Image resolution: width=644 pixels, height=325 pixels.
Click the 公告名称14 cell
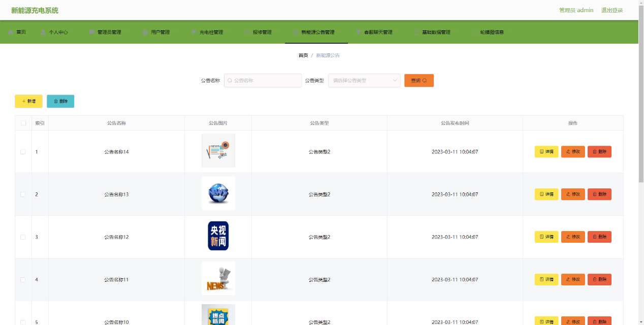point(116,152)
